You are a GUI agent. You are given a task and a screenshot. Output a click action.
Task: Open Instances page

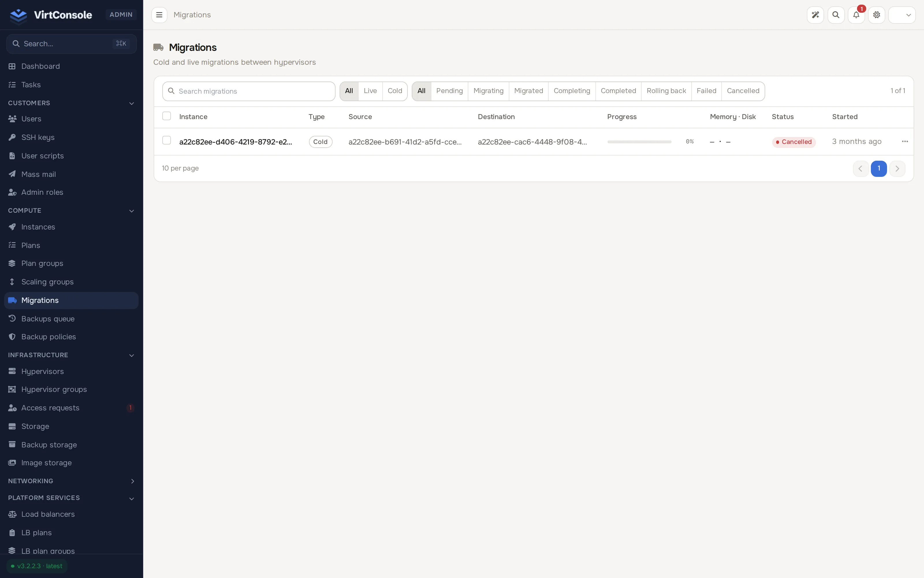pyautogui.click(x=71, y=227)
